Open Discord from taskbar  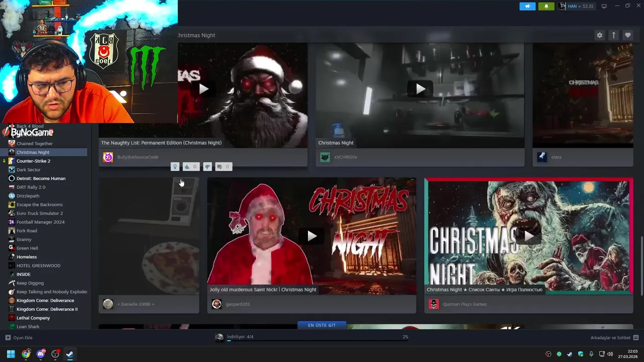(41, 354)
